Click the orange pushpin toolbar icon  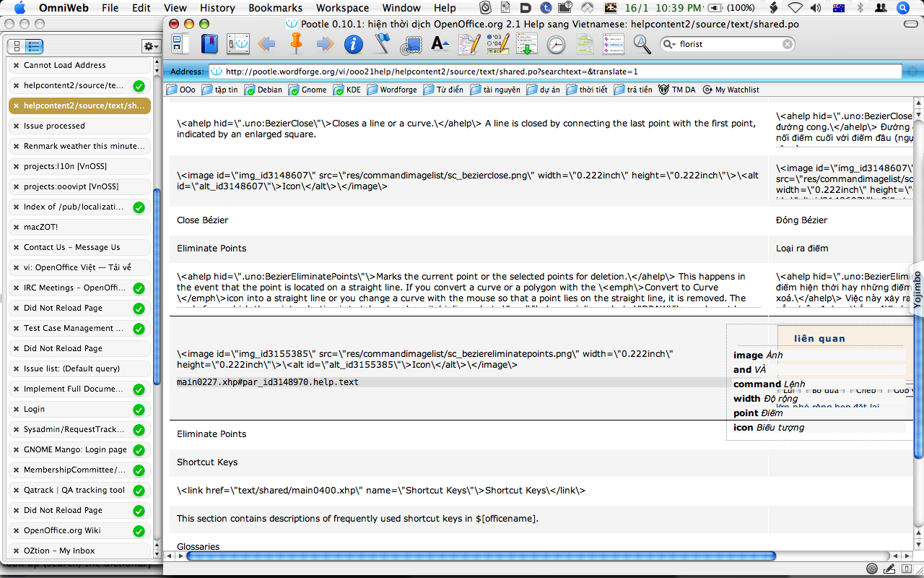click(x=295, y=43)
